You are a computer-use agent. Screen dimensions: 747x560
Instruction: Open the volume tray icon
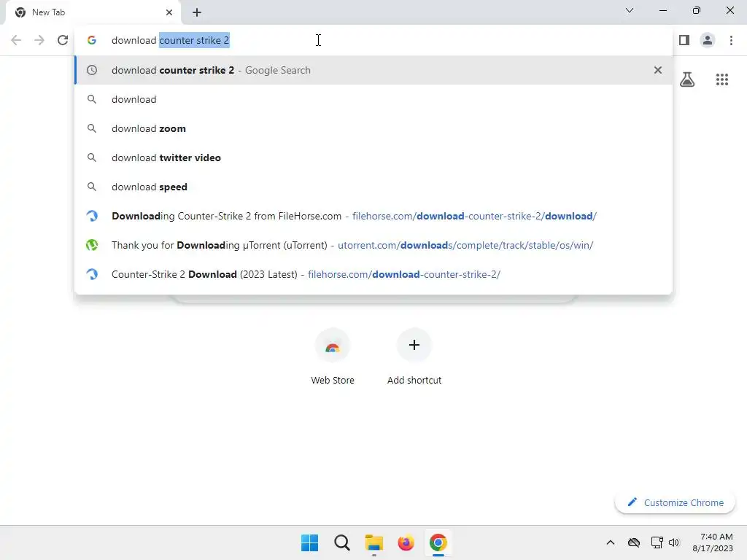coord(673,542)
